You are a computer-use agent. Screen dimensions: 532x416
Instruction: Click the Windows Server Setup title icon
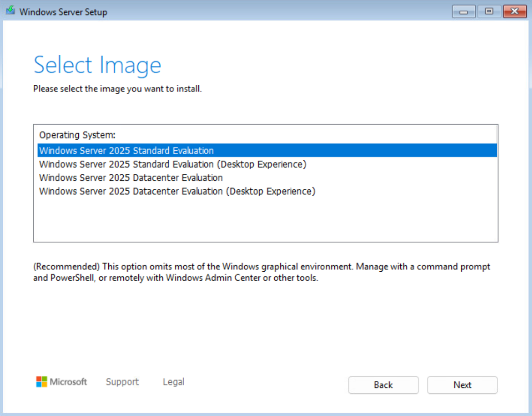(10, 10)
